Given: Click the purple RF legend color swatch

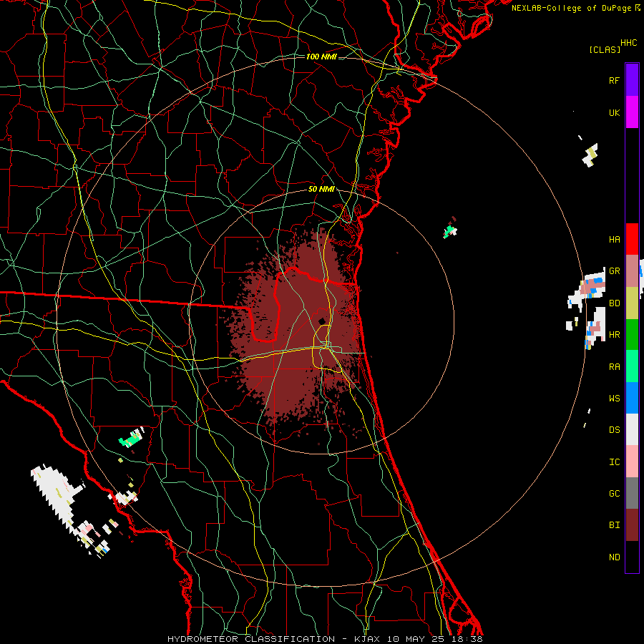Looking at the screenshot, I should (x=632, y=80).
